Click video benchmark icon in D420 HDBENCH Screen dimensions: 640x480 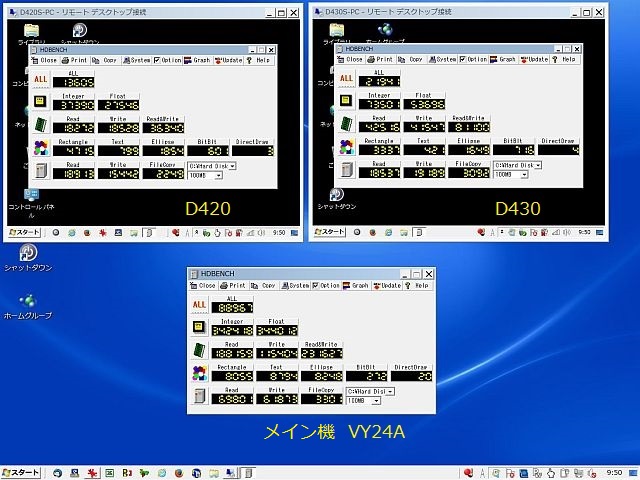(x=39, y=147)
